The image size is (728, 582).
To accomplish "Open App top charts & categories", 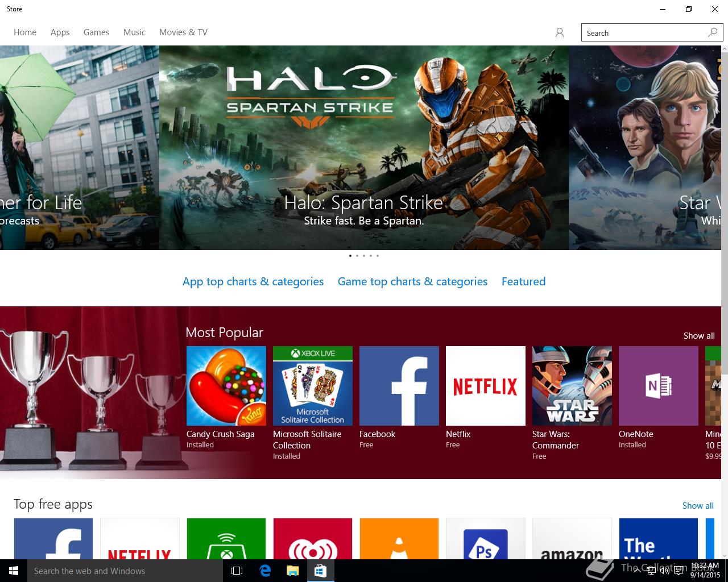I will (x=253, y=282).
